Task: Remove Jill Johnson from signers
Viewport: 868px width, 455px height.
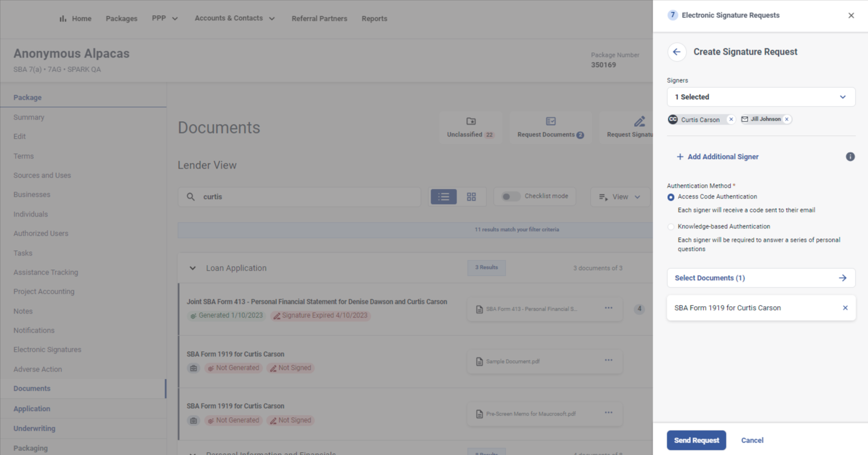Action: coord(787,119)
